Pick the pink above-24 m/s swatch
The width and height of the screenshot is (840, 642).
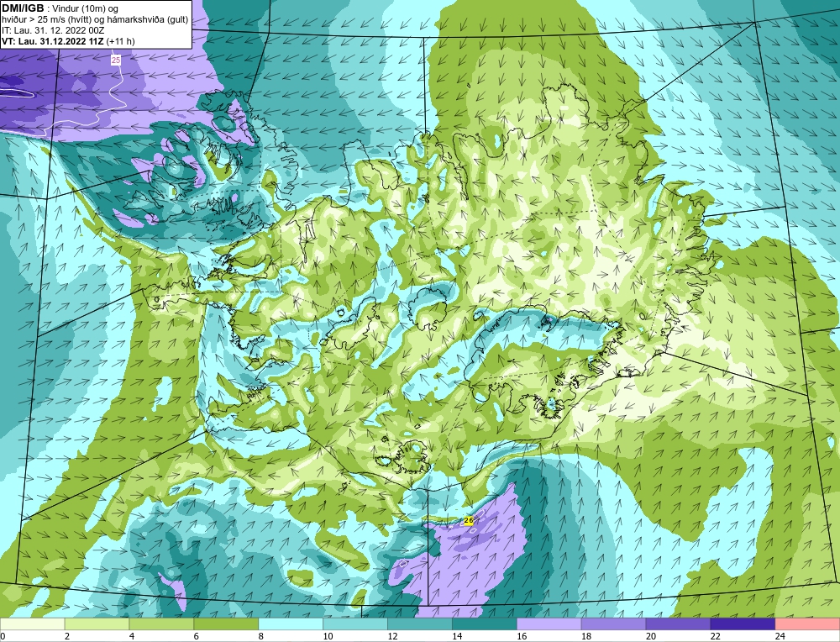[807, 624]
